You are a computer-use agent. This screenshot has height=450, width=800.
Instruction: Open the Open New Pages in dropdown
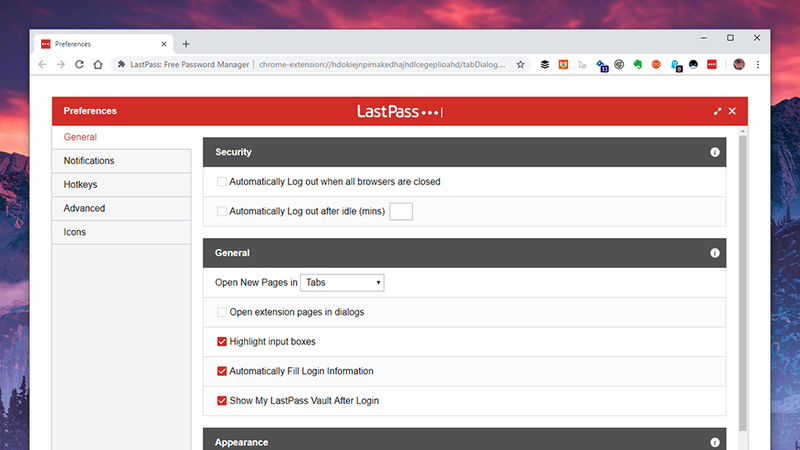tap(342, 283)
